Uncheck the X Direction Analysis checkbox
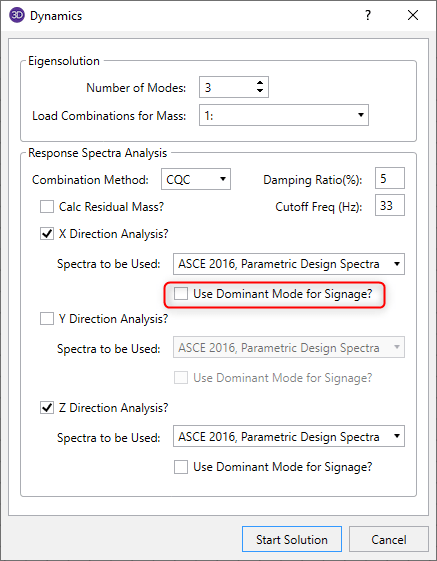This screenshot has width=437, height=561. click(47, 234)
